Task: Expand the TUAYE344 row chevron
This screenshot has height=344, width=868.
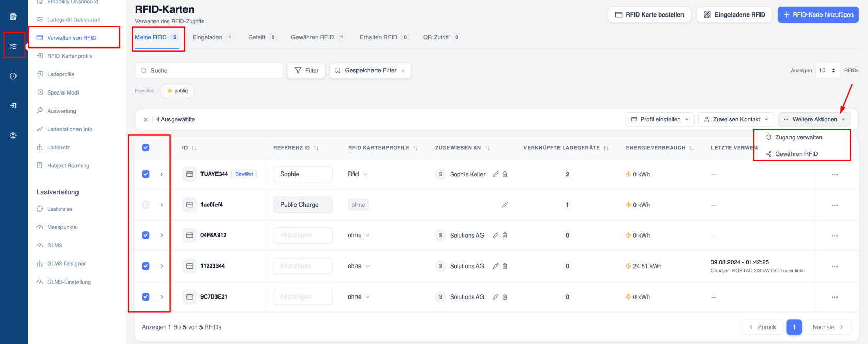Action: (x=162, y=174)
